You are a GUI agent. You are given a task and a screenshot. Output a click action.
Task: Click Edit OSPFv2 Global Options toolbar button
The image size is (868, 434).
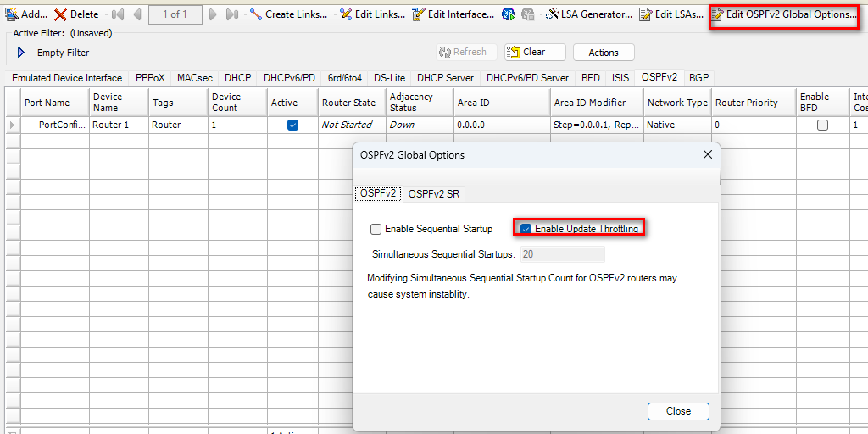point(784,14)
